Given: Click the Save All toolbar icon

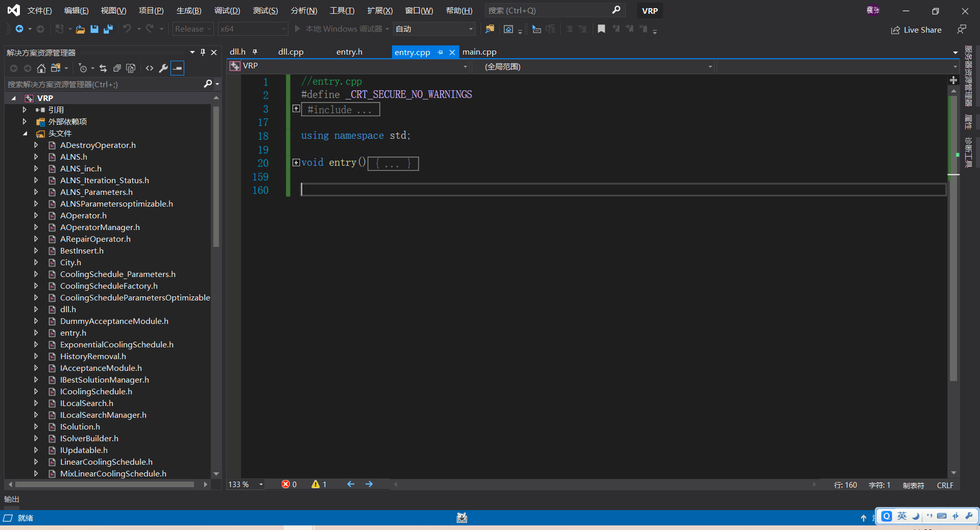Looking at the screenshot, I should click(x=108, y=29).
